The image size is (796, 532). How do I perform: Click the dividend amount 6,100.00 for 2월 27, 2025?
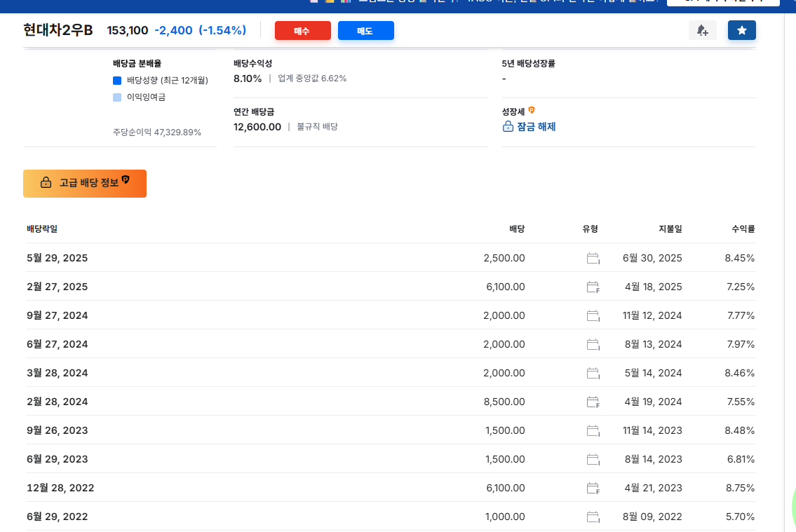506,287
